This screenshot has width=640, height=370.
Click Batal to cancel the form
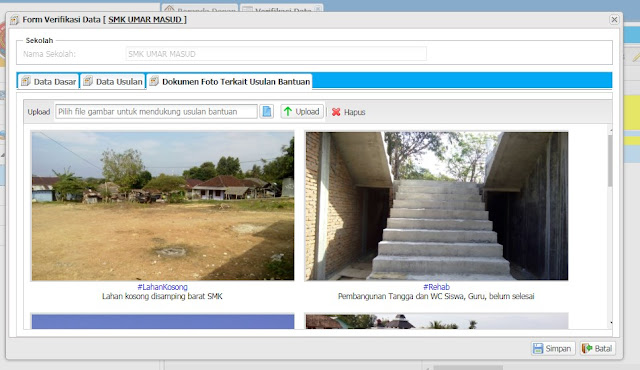pos(598,348)
